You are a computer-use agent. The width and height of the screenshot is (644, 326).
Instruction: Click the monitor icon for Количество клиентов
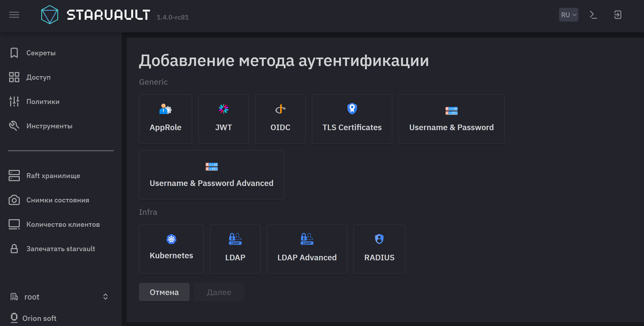click(x=14, y=224)
